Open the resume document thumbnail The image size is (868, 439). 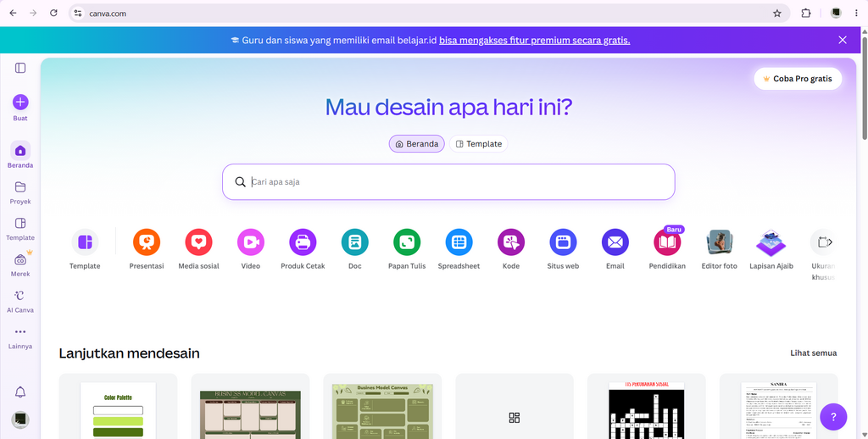coord(779,406)
